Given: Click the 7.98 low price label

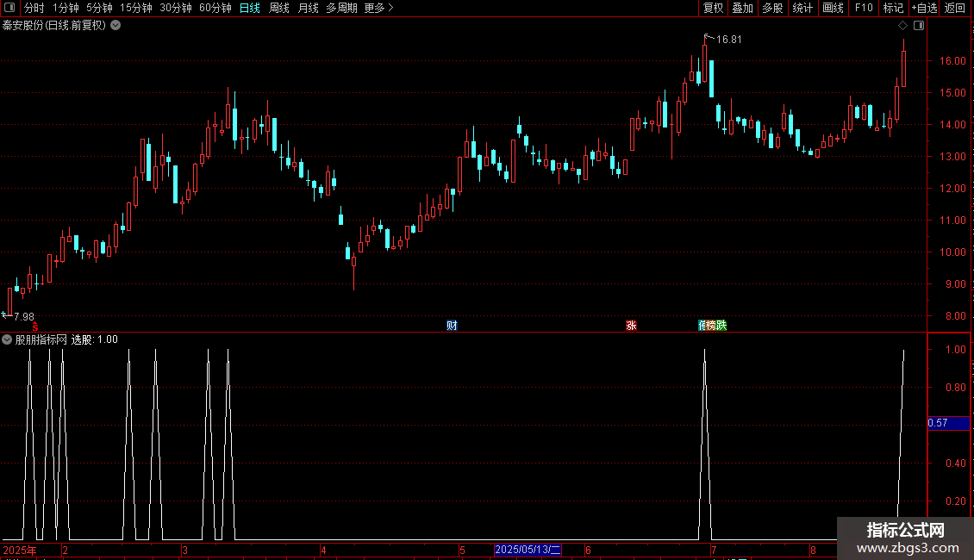Looking at the screenshot, I should pyautogui.click(x=24, y=317).
